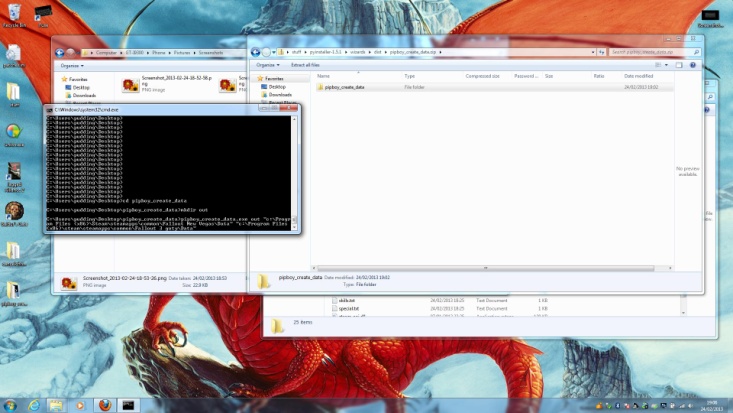The width and height of the screenshot is (733, 413).
Task: Click Downloads in the Screenshots window sidebar
Action: (x=80, y=95)
